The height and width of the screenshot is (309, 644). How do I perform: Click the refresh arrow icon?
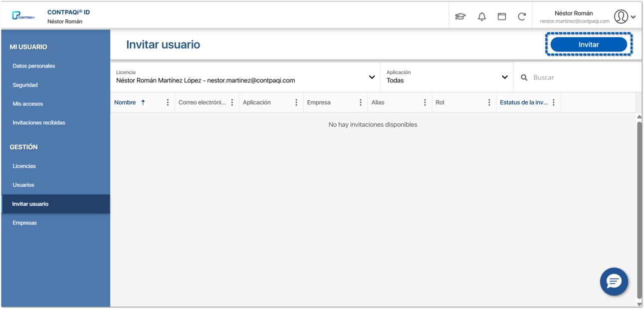[x=522, y=16]
